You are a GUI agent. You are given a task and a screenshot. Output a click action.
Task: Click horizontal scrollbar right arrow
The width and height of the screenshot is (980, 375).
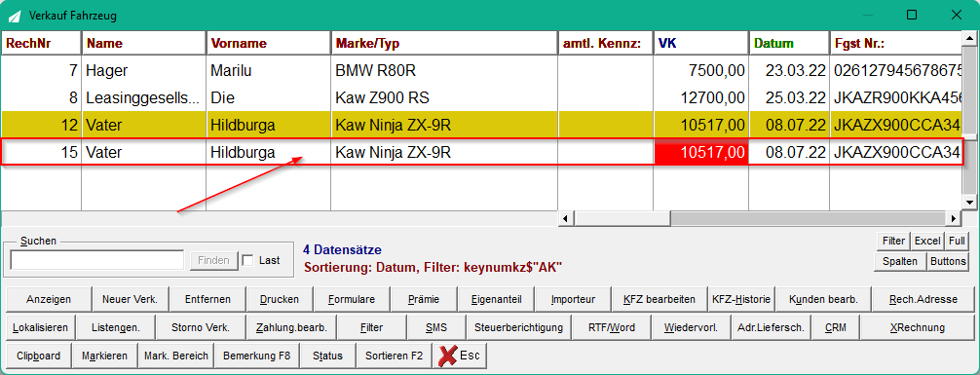click(954, 218)
